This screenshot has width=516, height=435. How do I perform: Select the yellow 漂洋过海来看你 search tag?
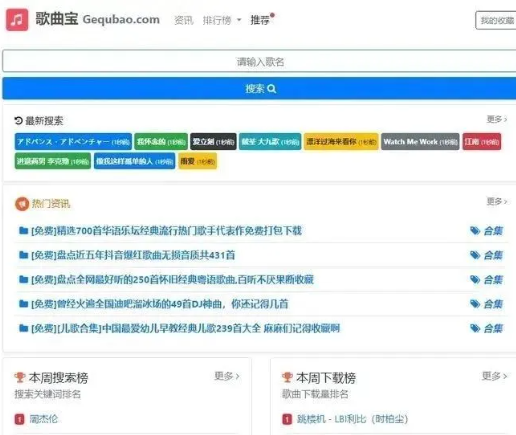point(341,142)
